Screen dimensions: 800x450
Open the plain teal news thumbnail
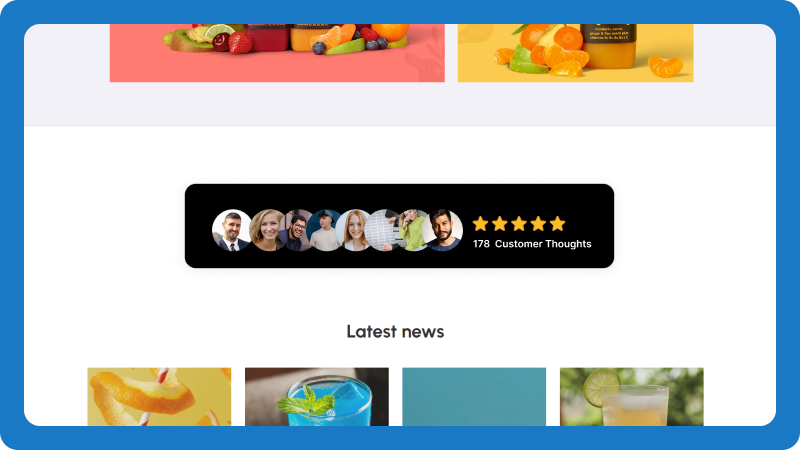pos(474,396)
